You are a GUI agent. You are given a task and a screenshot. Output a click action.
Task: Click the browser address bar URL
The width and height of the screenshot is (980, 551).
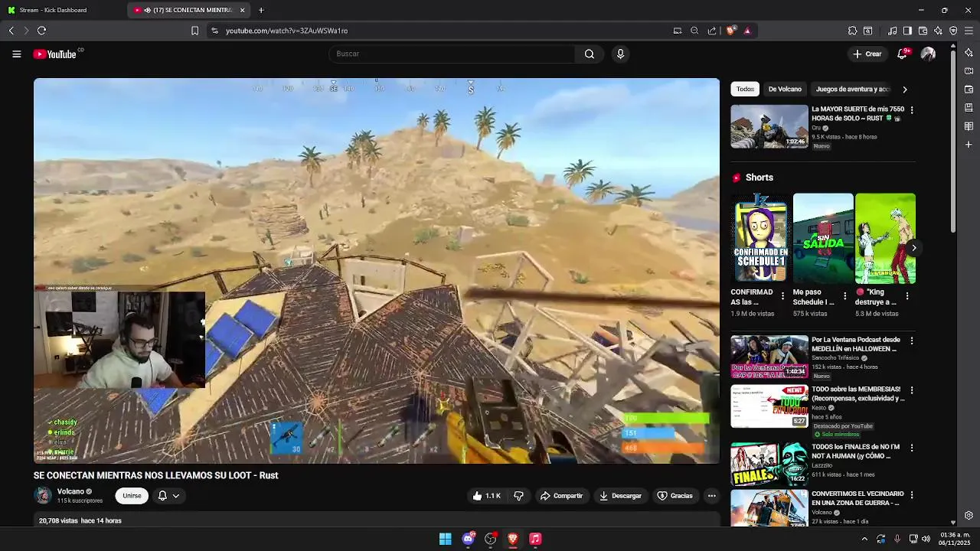pyautogui.click(x=286, y=31)
